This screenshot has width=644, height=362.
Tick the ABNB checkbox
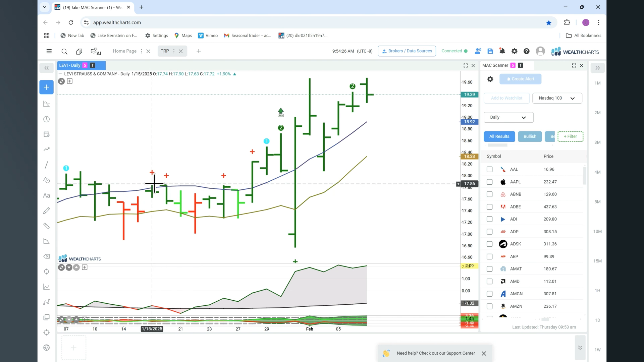489,194
